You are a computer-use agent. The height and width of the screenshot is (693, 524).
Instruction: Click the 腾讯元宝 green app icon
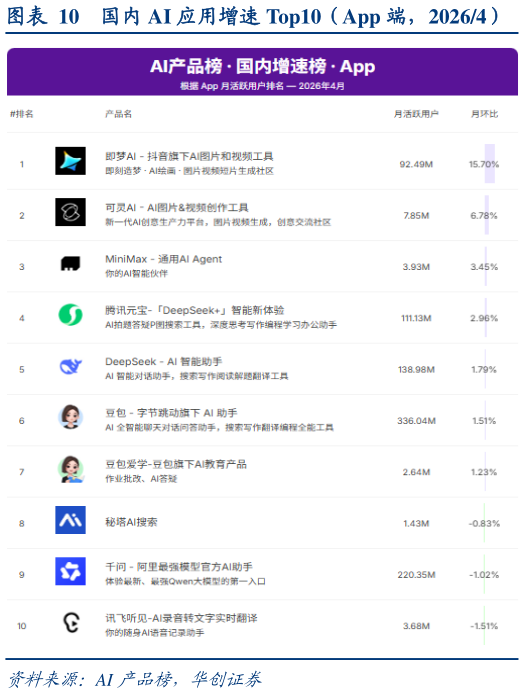[x=70, y=315]
